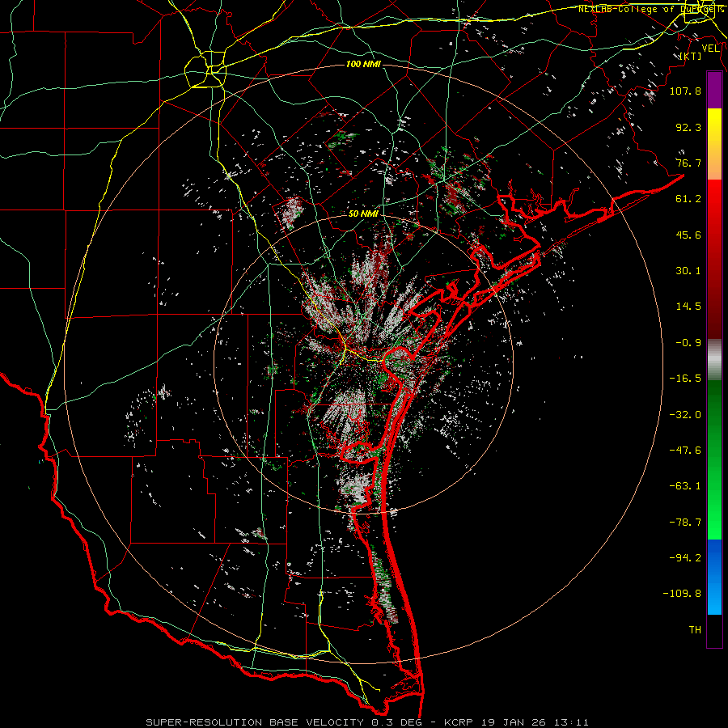Click the 76.7 legend value
728x728 pixels.
pos(688,163)
